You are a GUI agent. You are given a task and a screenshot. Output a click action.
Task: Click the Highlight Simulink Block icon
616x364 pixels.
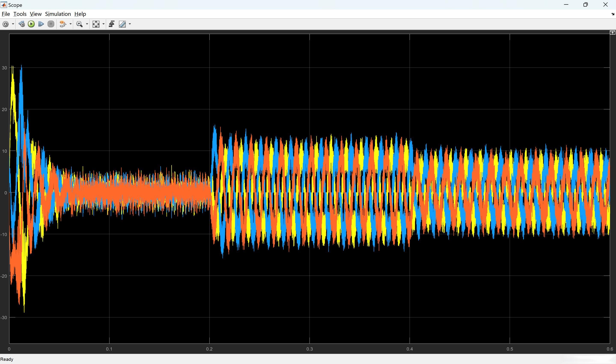click(63, 24)
